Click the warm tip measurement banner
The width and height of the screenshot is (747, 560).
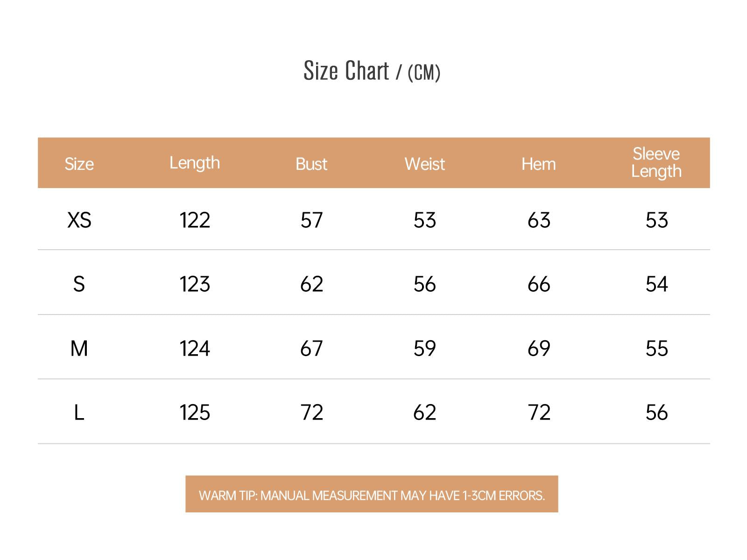372,495
